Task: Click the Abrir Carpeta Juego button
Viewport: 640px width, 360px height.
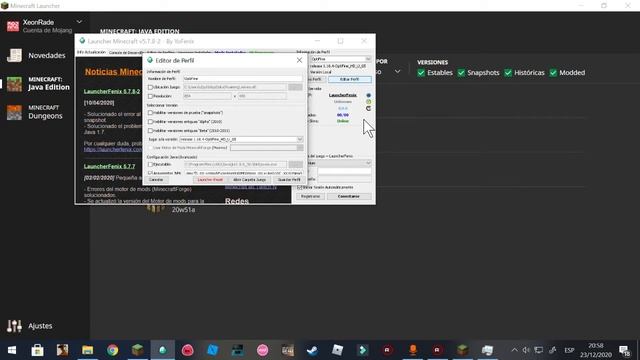Action: point(249,180)
